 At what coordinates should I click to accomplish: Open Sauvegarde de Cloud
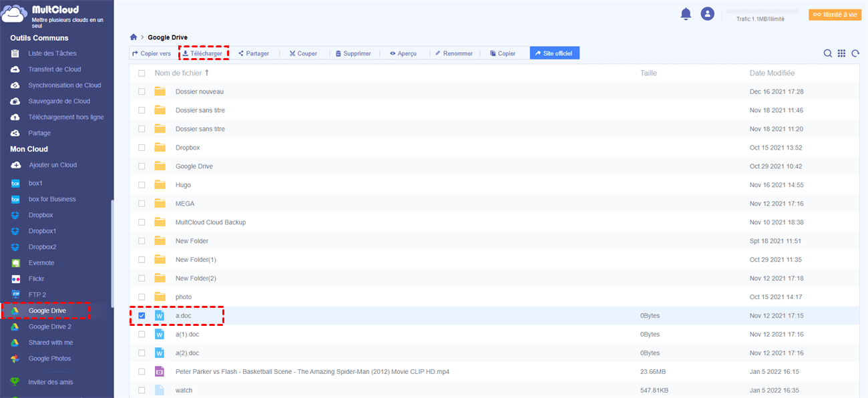(59, 102)
